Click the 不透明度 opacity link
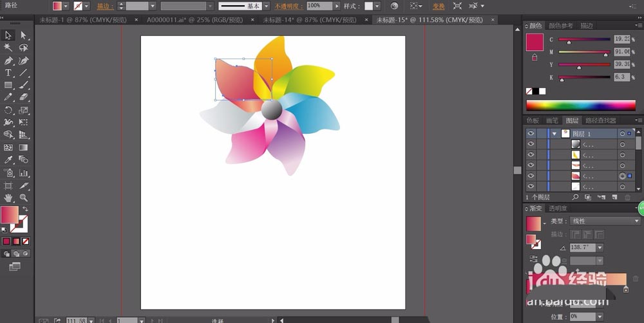Viewport: 644px width, 323px height. 289,6
